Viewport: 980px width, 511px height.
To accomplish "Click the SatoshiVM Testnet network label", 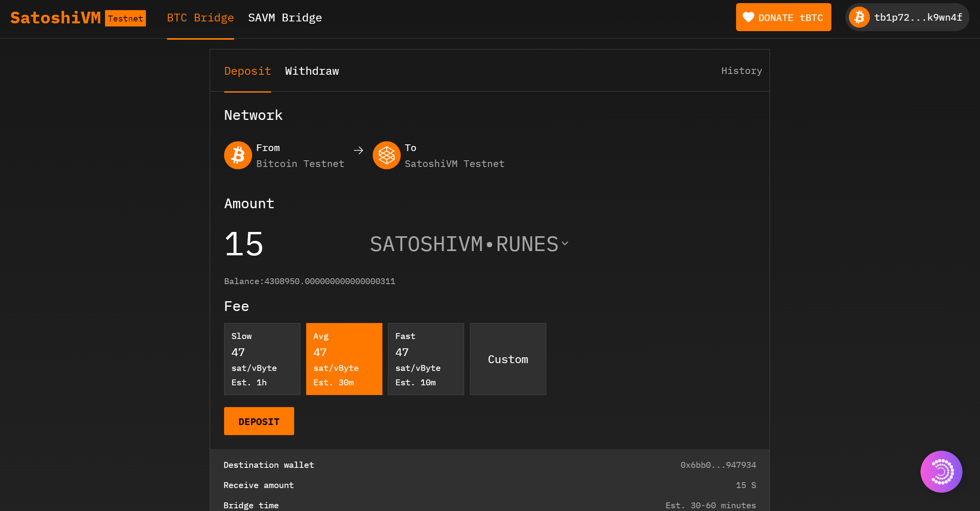I will click(455, 164).
